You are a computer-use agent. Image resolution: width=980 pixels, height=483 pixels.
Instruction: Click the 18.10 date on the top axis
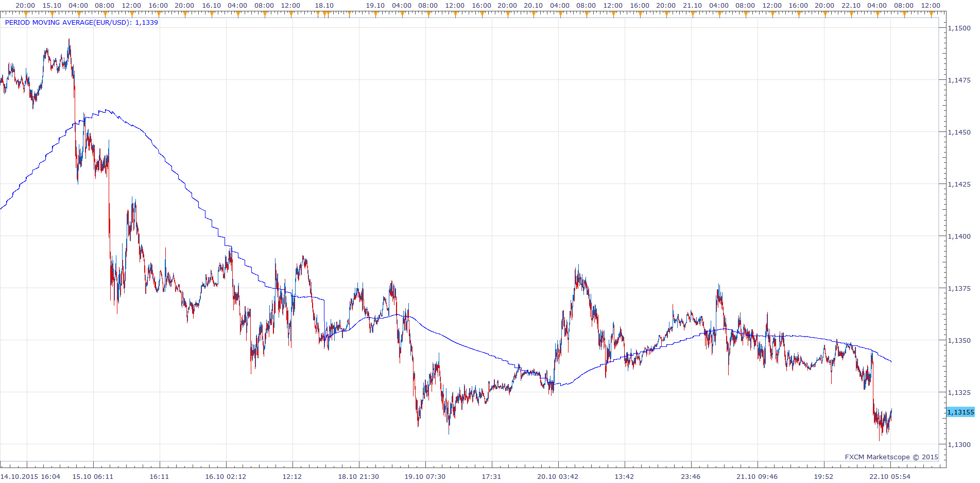pos(324,6)
